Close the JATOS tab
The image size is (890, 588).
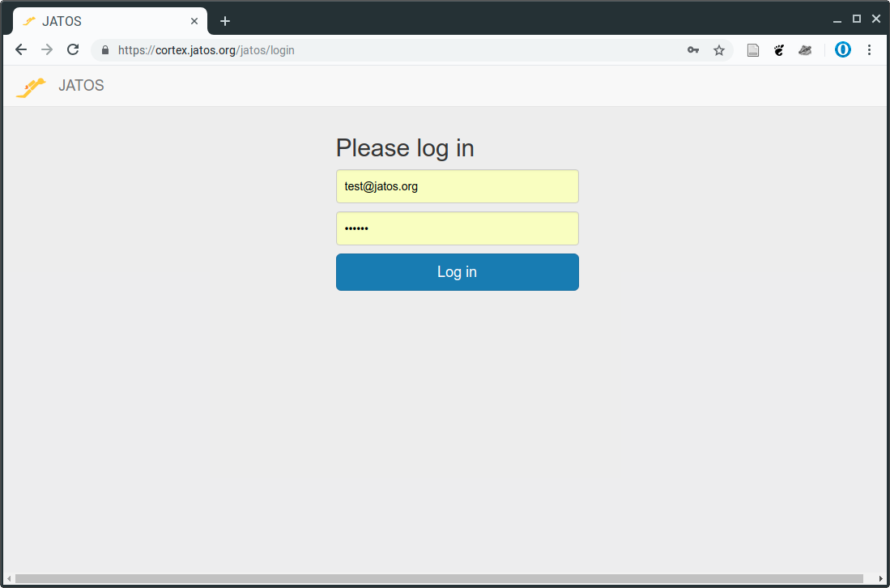(194, 22)
